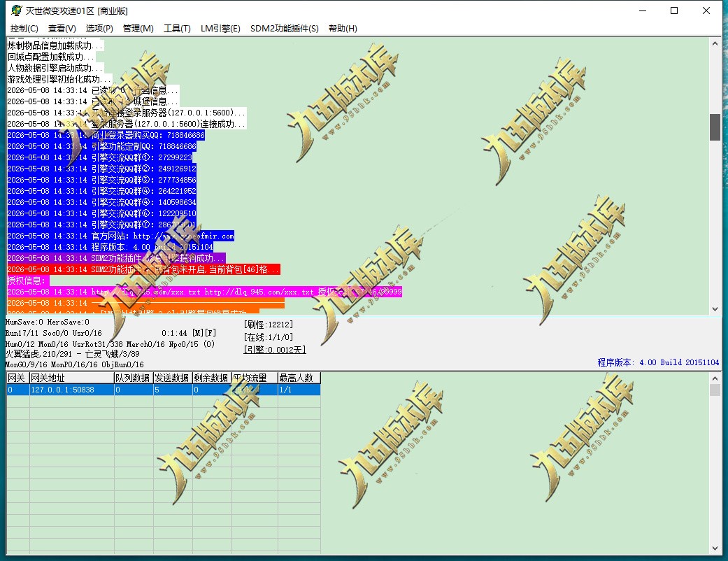The width and height of the screenshot is (728, 561).
Task: Click the 官方网站 log line
Action: coord(121,236)
